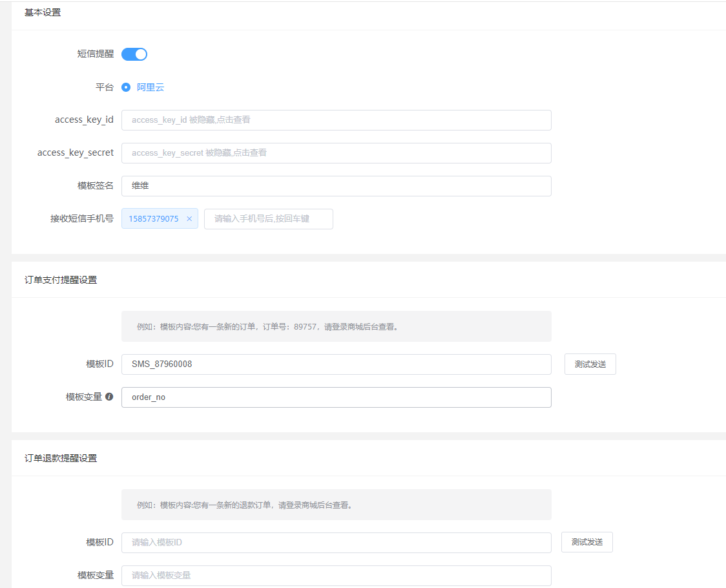This screenshot has width=726, height=588.
Task: Click the access_key_secret hidden field
Action: [x=336, y=153]
